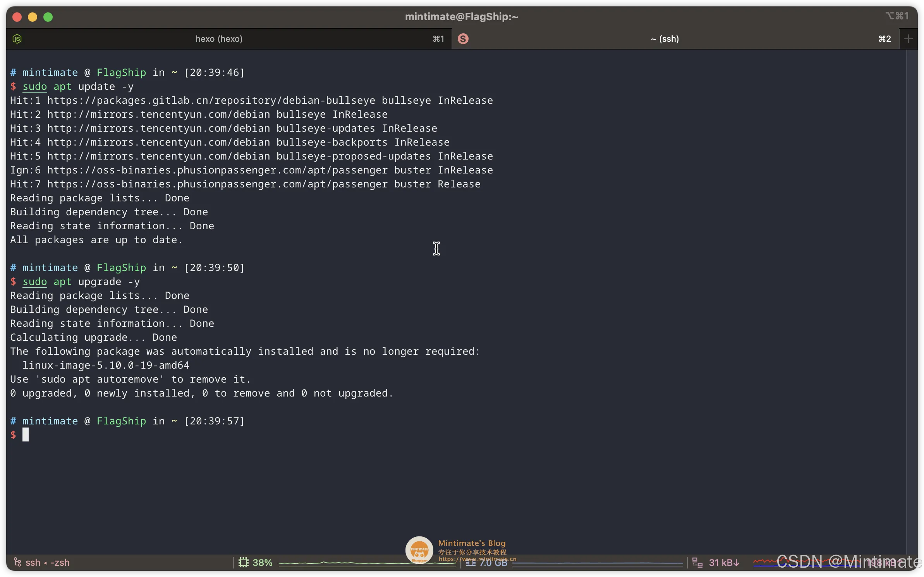Image resolution: width=924 pixels, height=577 pixels.
Task: Select the ~ (ssh) tab
Action: pyautogui.click(x=665, y=39)
